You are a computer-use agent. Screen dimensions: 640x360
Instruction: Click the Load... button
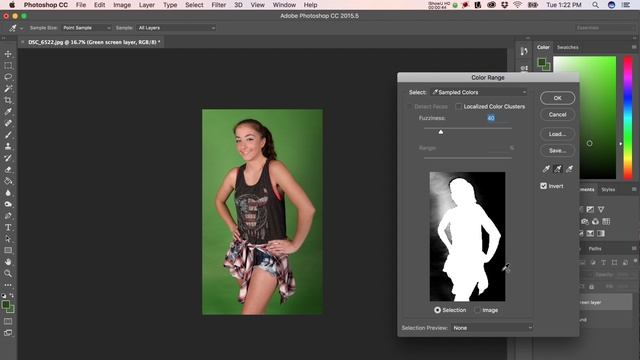(x=557, y=134)
